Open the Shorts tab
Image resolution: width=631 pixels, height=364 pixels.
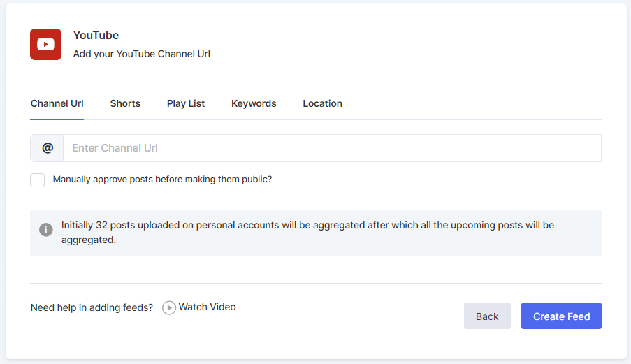(x=125, y=103)
